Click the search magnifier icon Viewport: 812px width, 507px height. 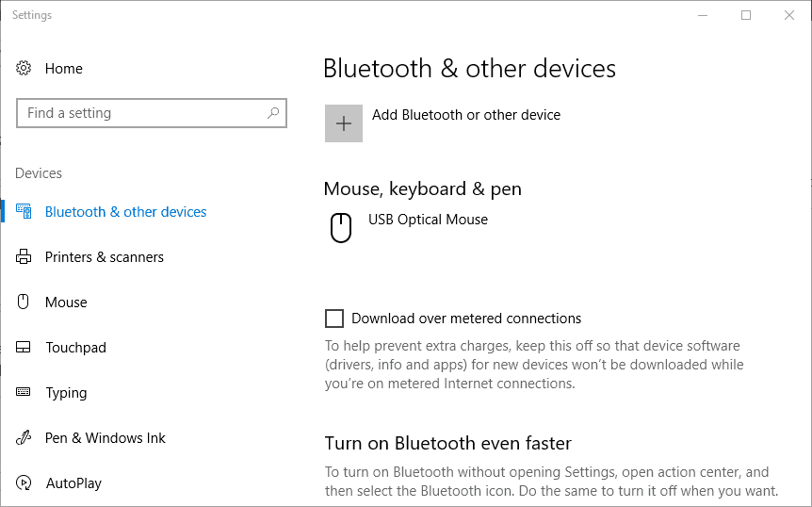(273, 113)
